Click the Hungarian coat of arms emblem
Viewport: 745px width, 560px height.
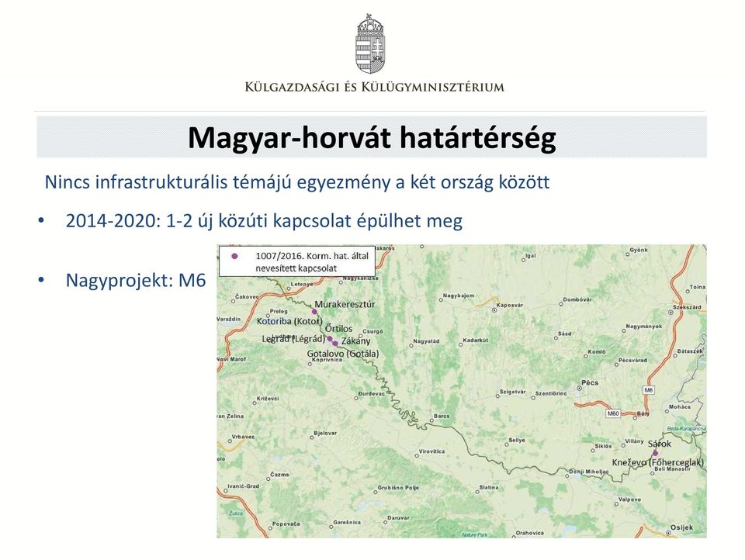click(371, 43)
